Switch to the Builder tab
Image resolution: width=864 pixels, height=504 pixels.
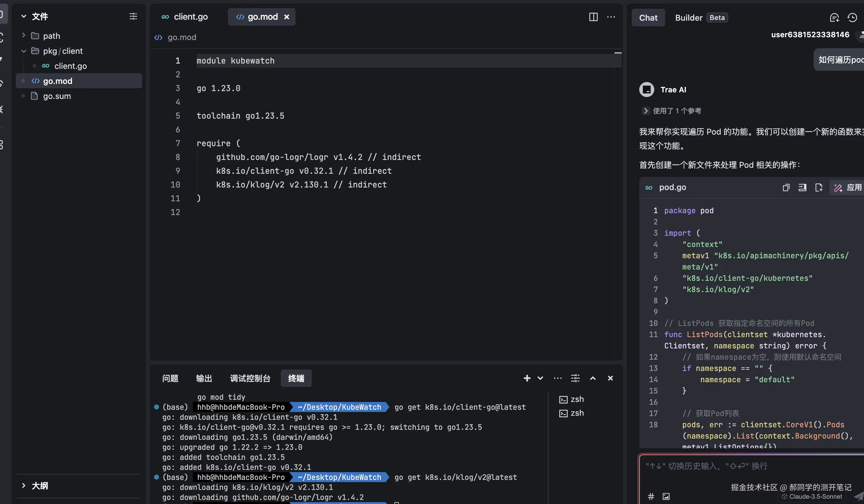[688, 18]
